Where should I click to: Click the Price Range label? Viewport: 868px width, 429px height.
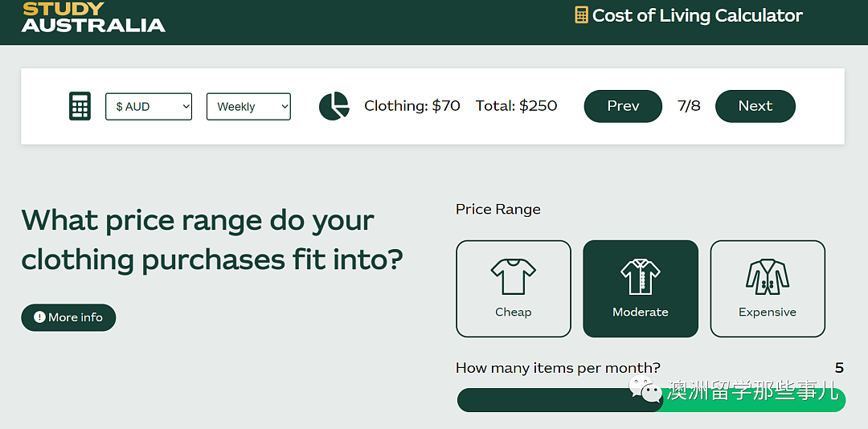[x=497, y=209]
